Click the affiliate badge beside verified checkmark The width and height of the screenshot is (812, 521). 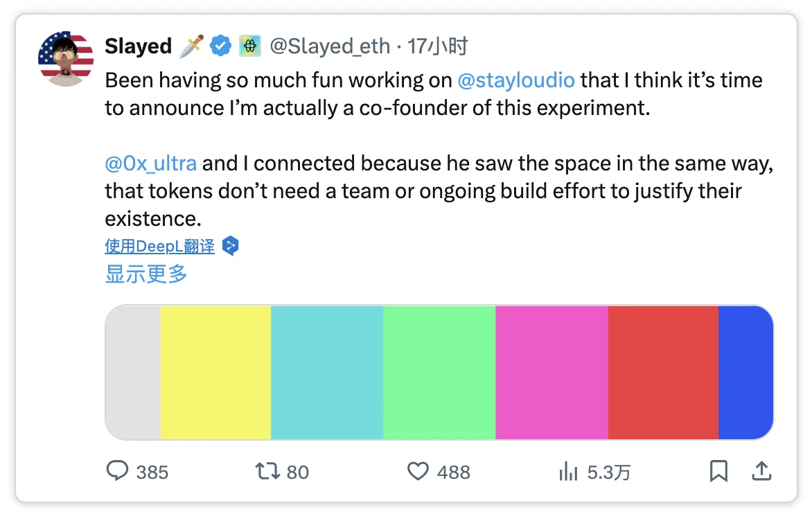click(249, 46)
